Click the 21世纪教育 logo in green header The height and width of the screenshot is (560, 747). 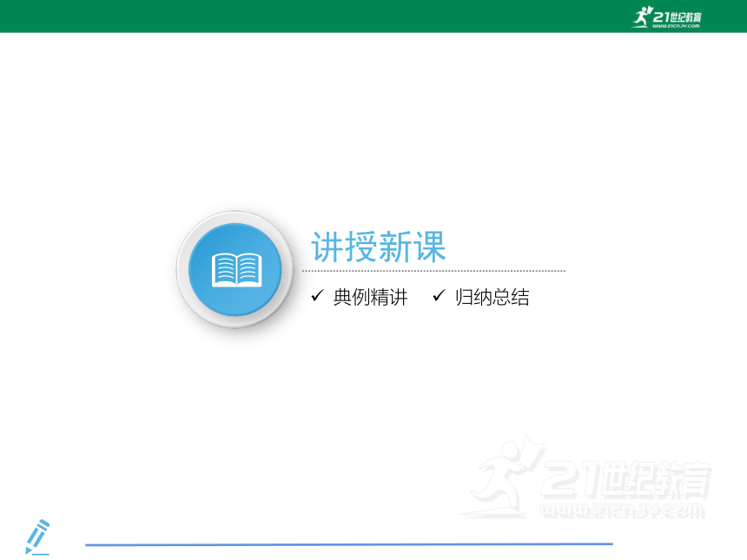tap(666, 17)
